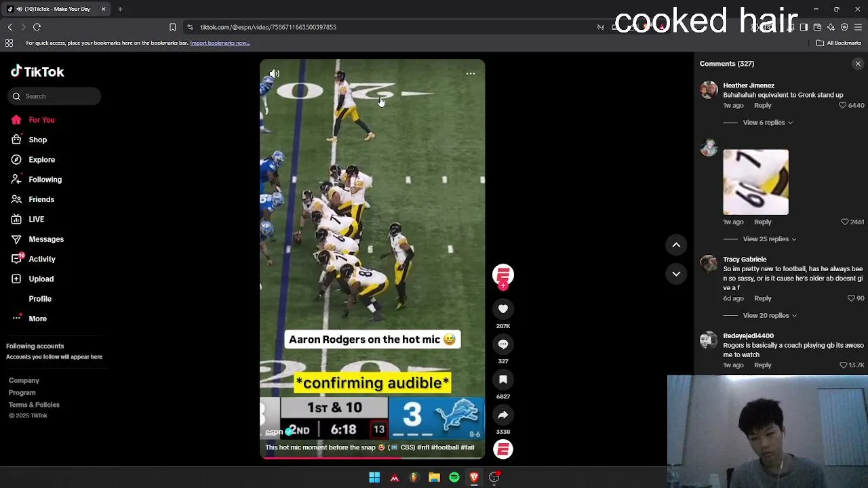Go to the Explore page
Image resolution: width=868 pixels, height=488 pixels.
pos(33,160)
